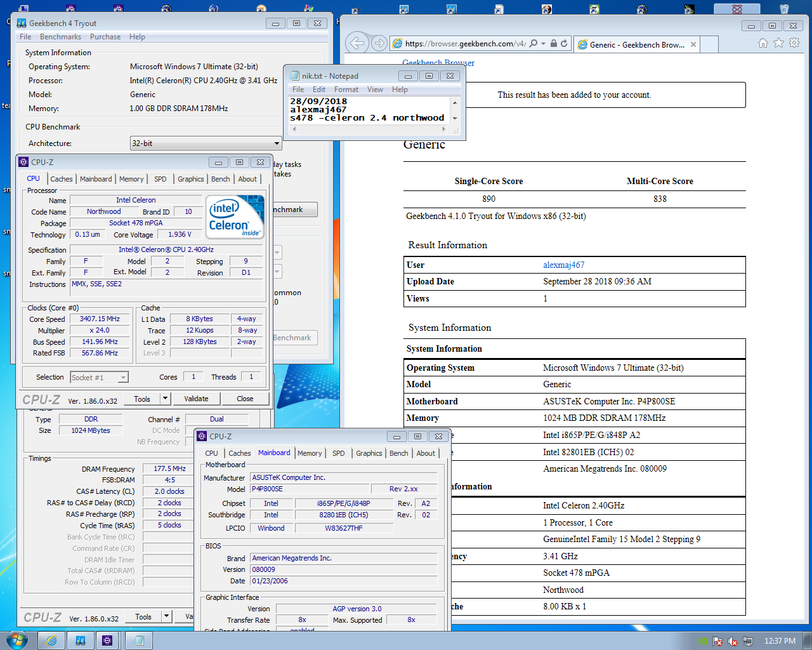812x650 pixels.
Task: Click Geekbench taskbar icon
Action: (x=81, y=640)
